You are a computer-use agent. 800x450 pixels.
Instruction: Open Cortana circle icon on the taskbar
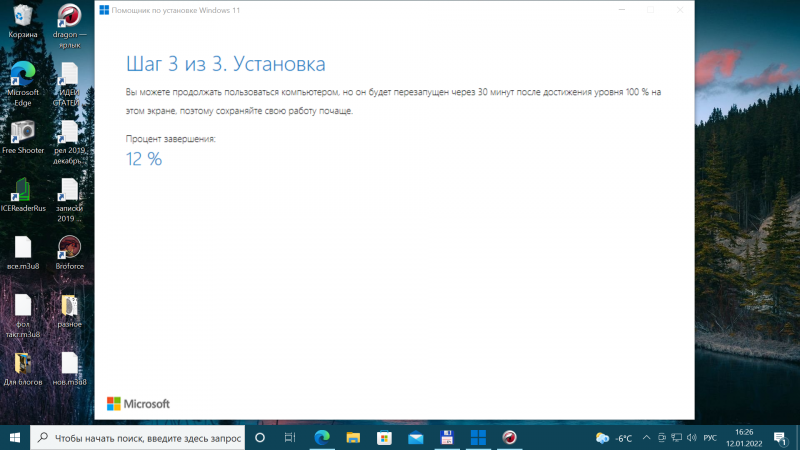(x=260, y=438)
